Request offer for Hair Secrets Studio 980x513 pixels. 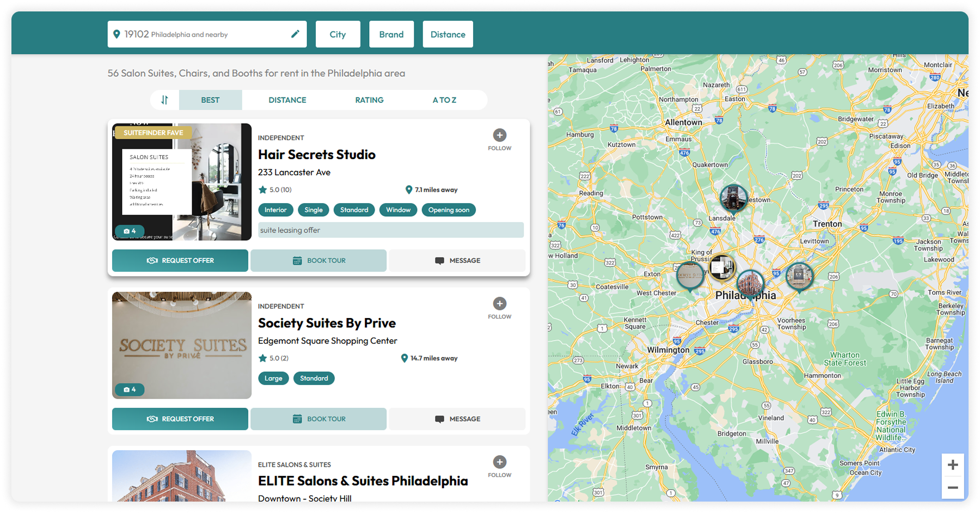coord(180,261)
